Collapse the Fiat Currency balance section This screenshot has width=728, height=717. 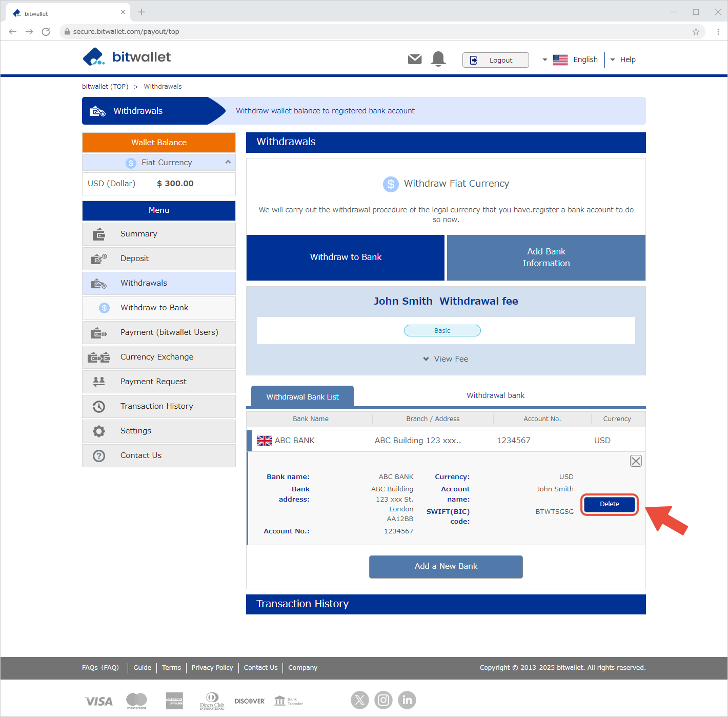tap(228, 162)
